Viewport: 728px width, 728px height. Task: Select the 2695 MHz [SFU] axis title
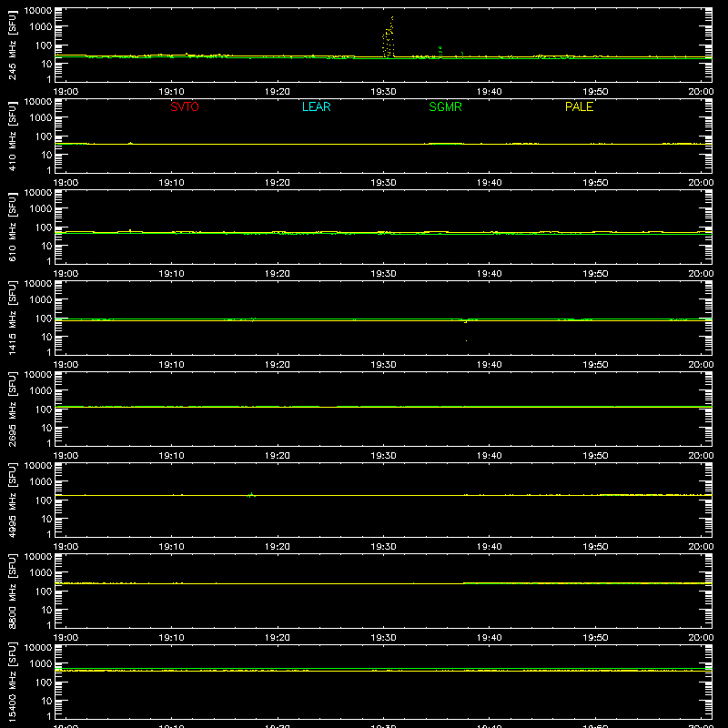[x=13, y=409]
